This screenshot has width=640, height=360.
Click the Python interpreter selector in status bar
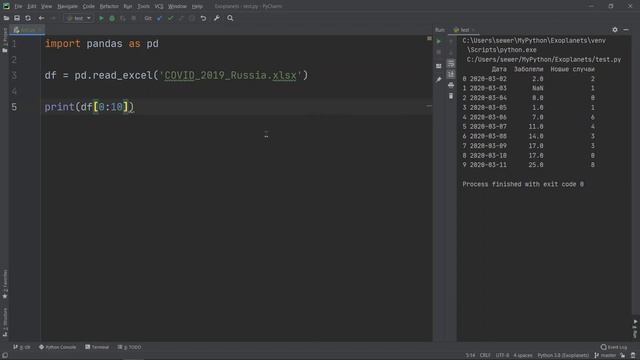[563, 356]
